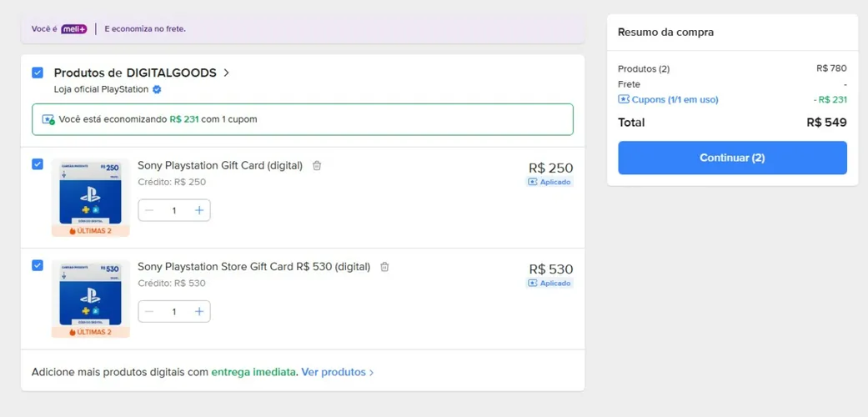
Task: Increase quantity of R$ 530 Gift Card
Action: (199, 312)
